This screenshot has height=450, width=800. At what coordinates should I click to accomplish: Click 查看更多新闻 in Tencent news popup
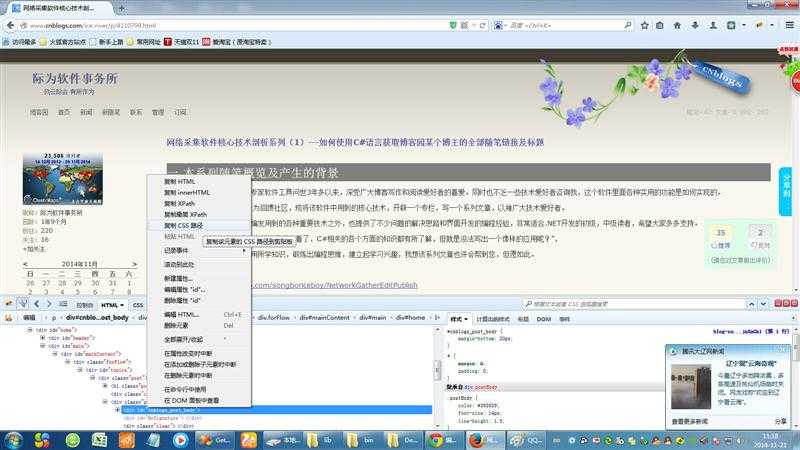(x=690, y=422)
